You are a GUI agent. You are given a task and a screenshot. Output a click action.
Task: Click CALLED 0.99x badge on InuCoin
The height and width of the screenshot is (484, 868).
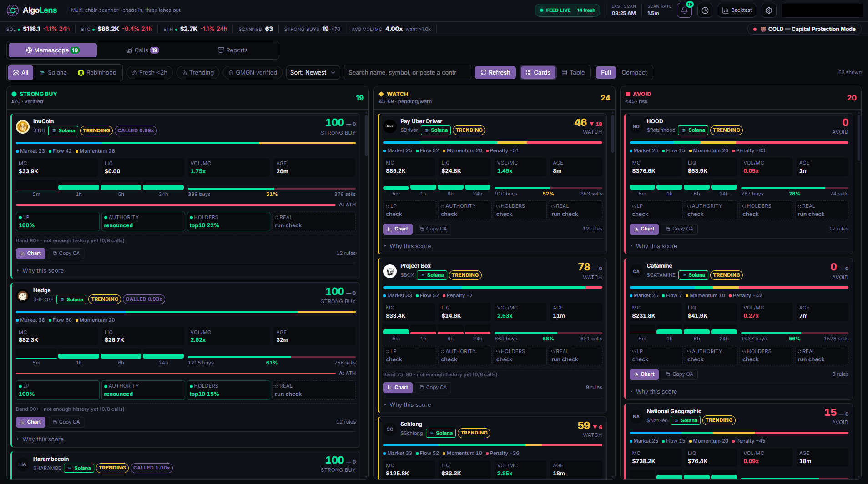point(136,130)
